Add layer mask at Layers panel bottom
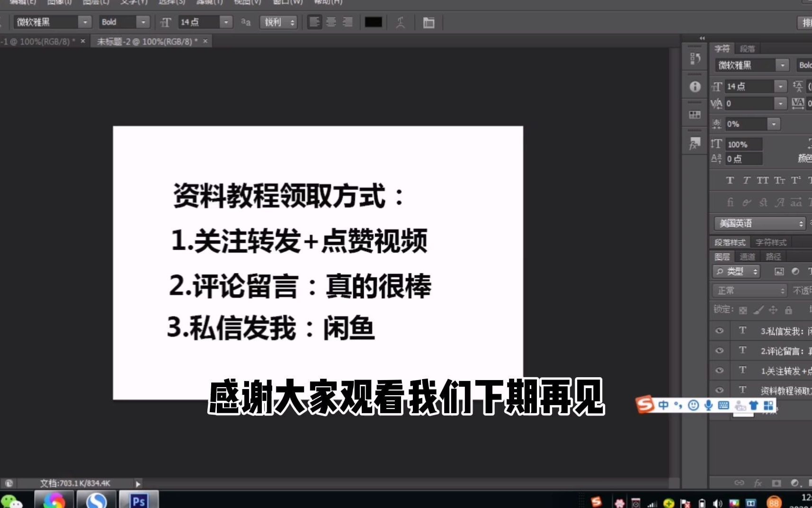 pyautogui.click(x=776, y=483)
